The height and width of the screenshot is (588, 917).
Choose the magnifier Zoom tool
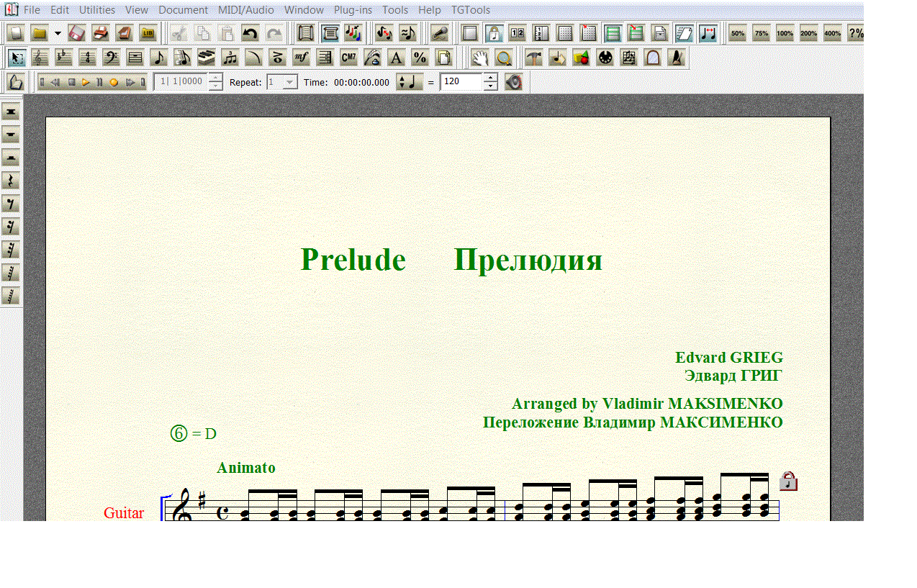click(504, 58)
